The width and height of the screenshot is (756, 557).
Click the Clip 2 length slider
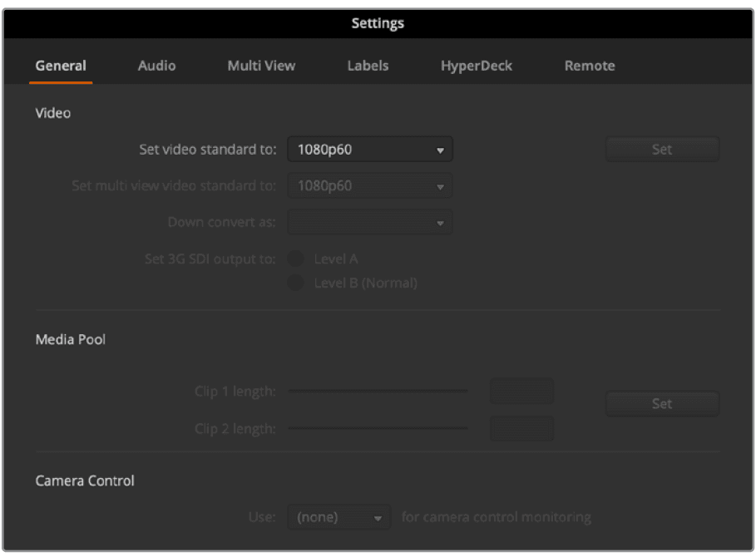tap(378, 428)
